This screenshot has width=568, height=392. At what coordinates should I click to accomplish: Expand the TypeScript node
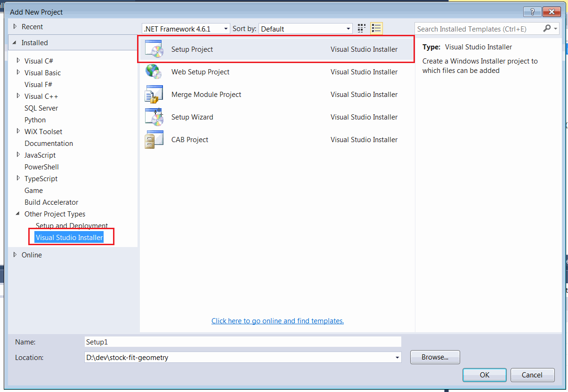(18, 178)
